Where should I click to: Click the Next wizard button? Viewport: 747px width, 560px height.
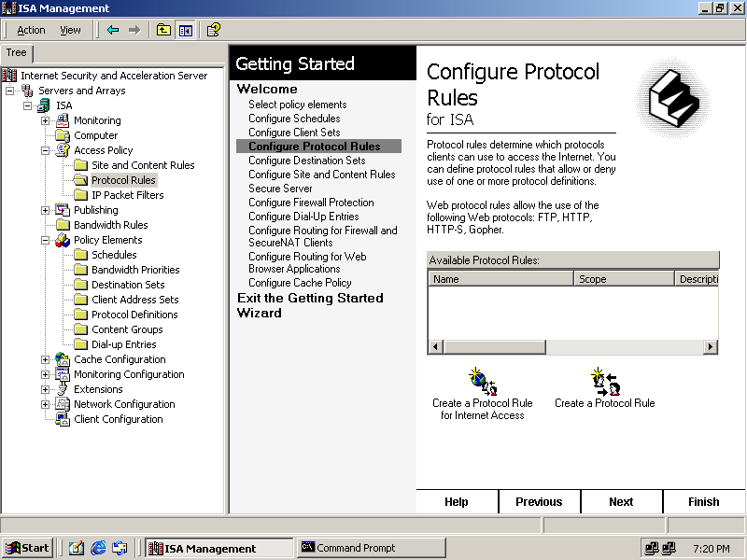point(621,501)
